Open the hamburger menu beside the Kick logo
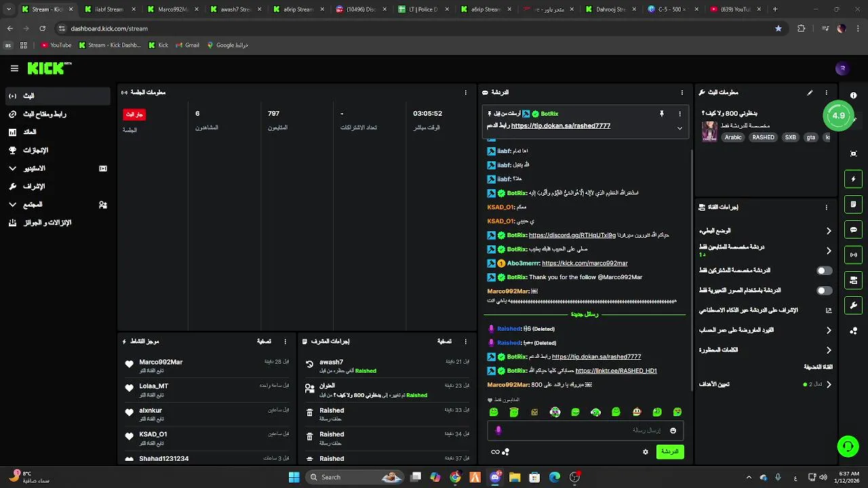This screenshot has height=488, width=868. 14,68
